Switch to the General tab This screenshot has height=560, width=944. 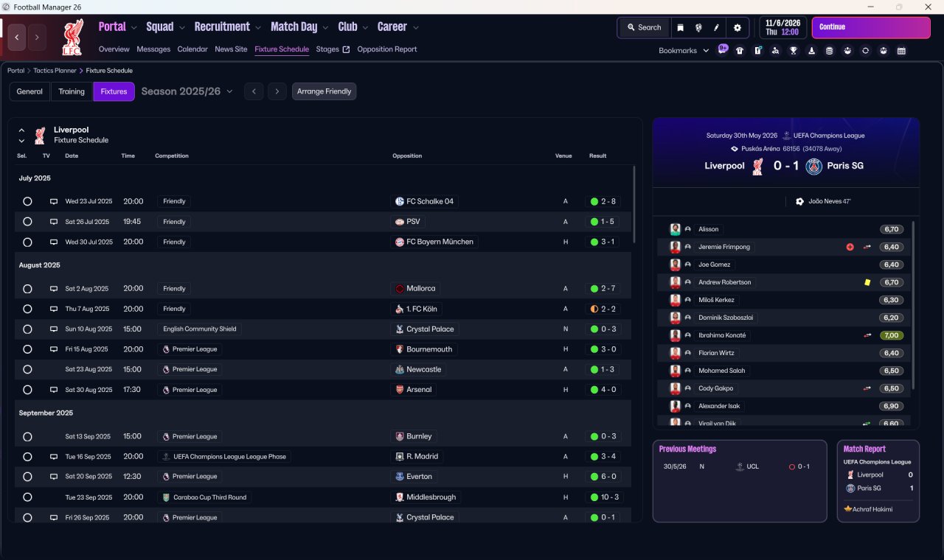click(29, 91)
